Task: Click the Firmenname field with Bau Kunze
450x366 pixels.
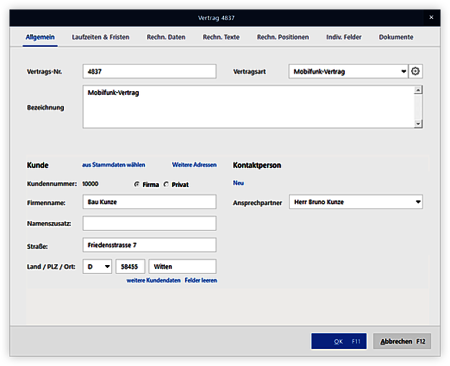Action: (149, 202)
